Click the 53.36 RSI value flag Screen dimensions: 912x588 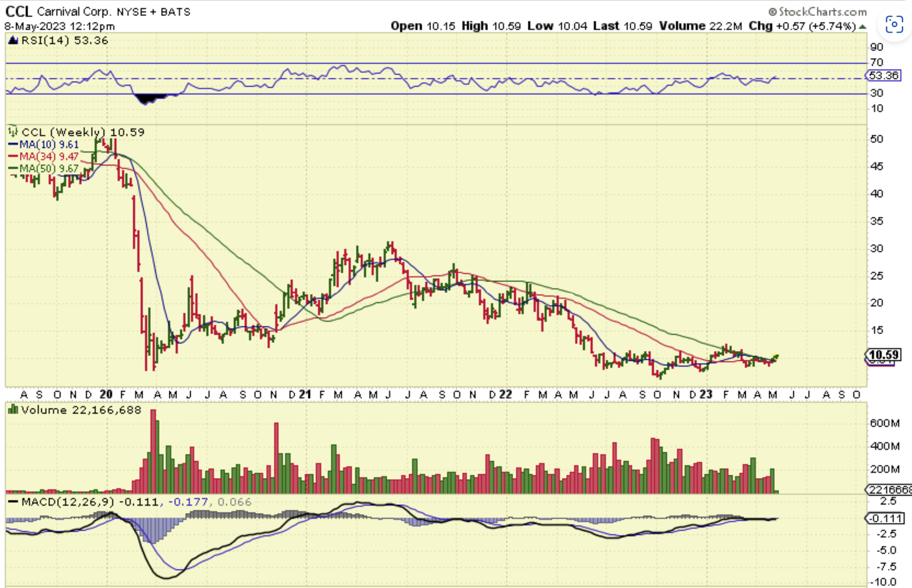tap(884, 75)
